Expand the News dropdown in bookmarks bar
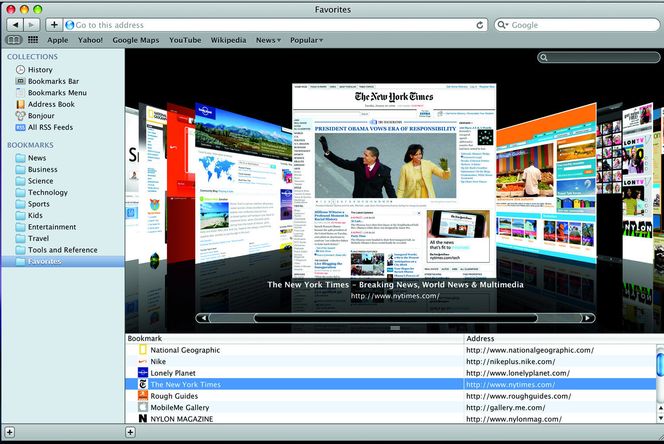 coord(268,40)
